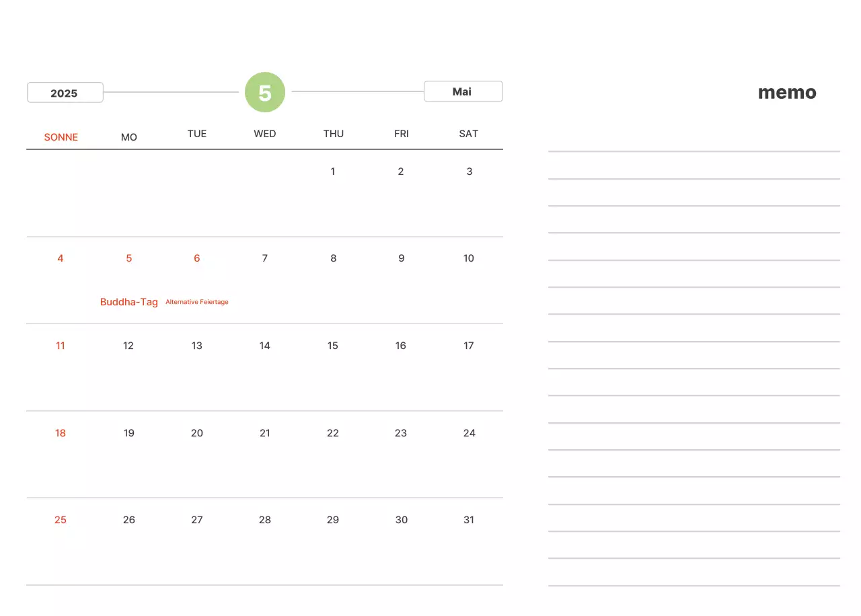This screenshot has height=616, width=861.
Task: Click the WED column header
Action: coord(265,134)
